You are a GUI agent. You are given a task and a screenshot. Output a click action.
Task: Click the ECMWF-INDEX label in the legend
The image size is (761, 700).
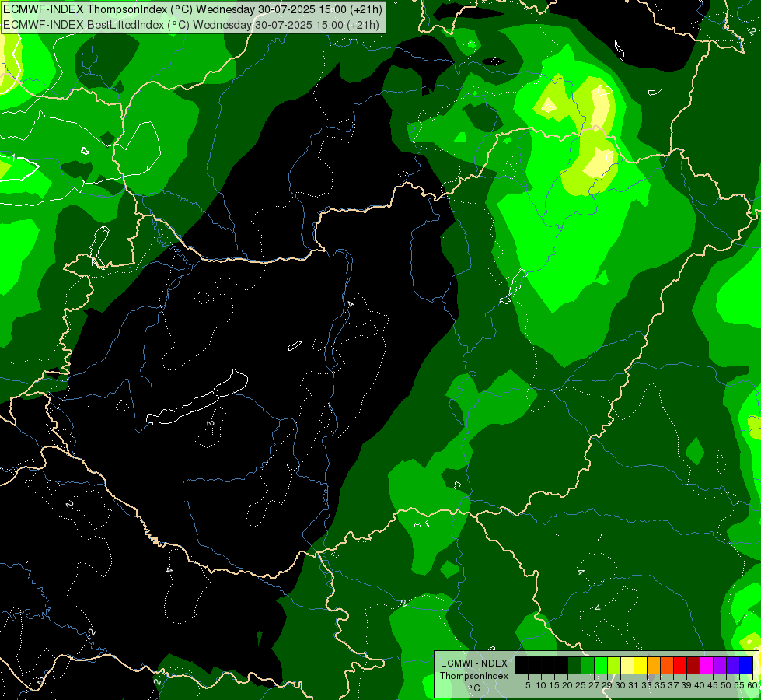coord(474,663)
